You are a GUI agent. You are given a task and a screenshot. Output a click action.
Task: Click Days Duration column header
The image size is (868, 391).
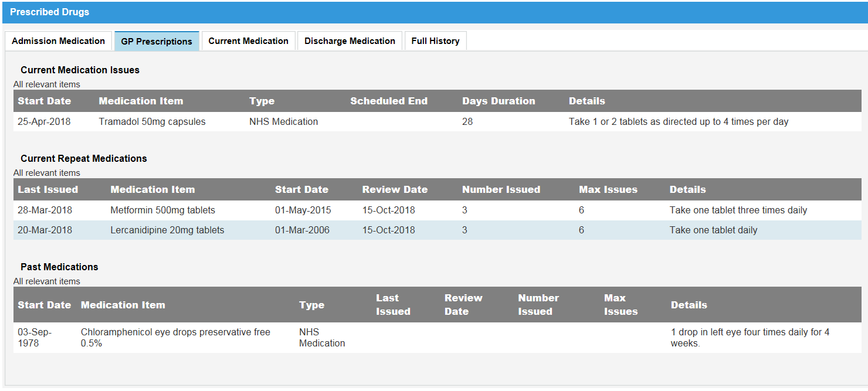(499, 101)
